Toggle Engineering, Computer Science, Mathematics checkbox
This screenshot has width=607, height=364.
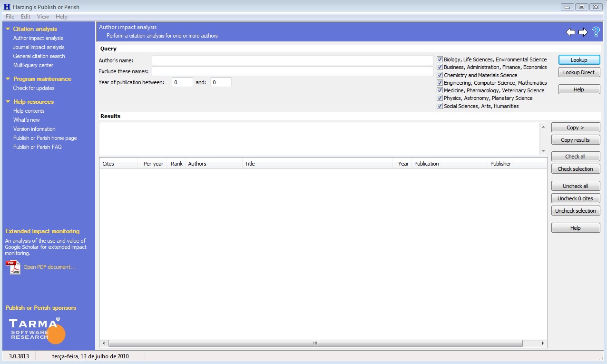tap(440, 83)
